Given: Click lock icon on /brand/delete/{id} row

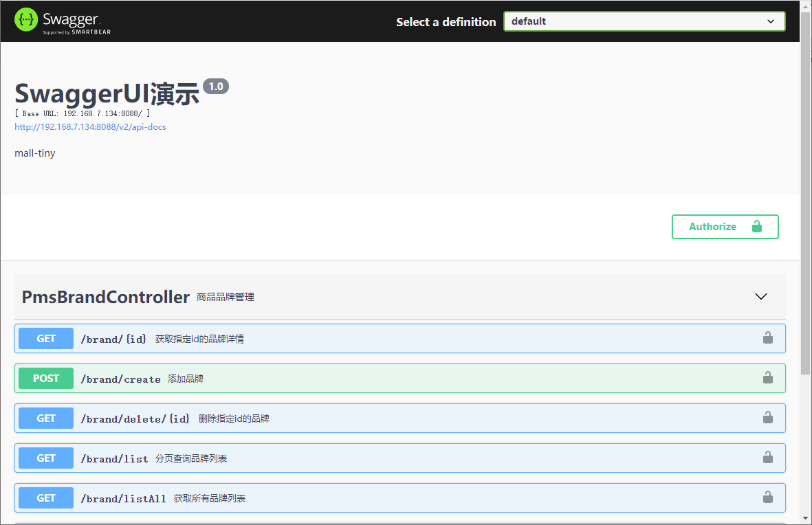Looking at the screenshot, I should 767,418.
